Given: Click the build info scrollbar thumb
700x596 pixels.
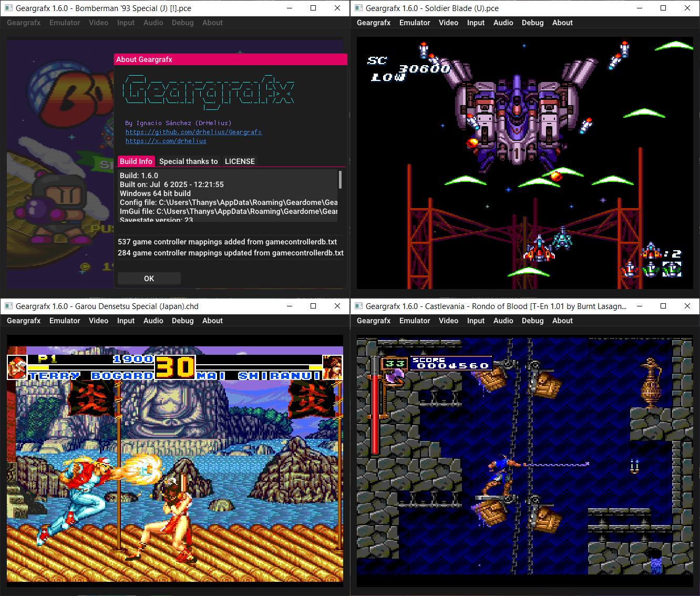Looking at the screenshot, I should pyautogui.click(x=340, y=179).
